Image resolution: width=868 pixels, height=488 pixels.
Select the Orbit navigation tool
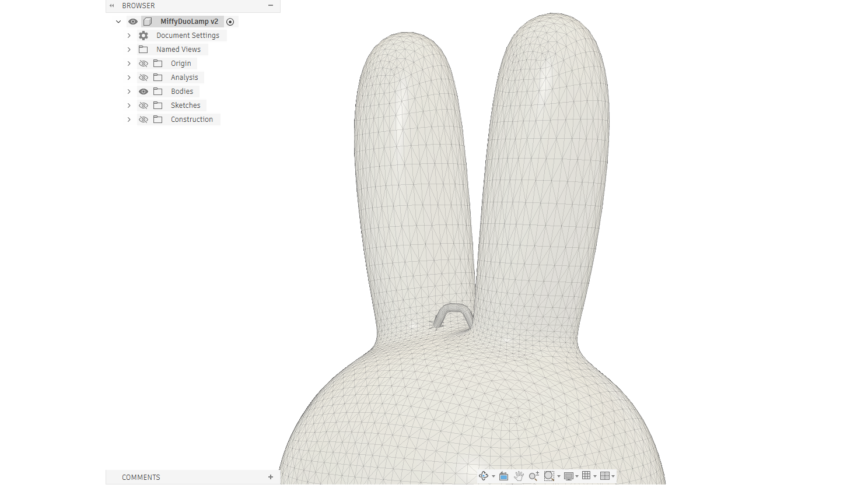(x=484, y=476)
